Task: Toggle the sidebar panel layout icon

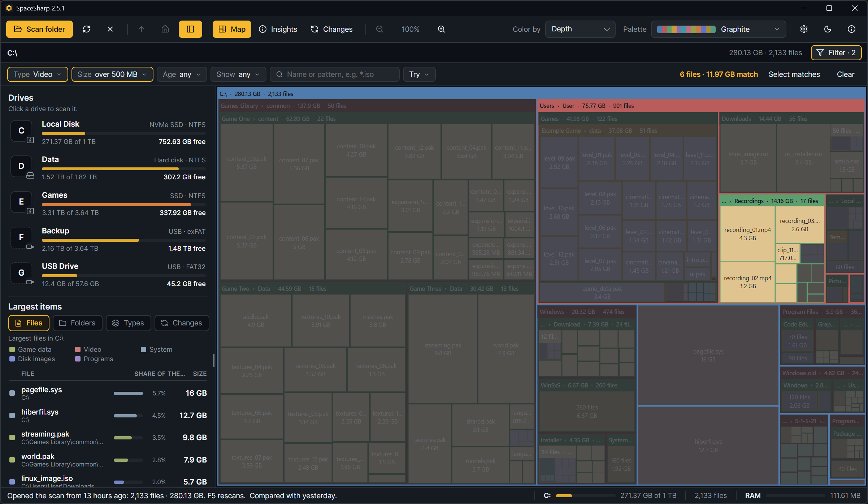Action: coord(190,29)
